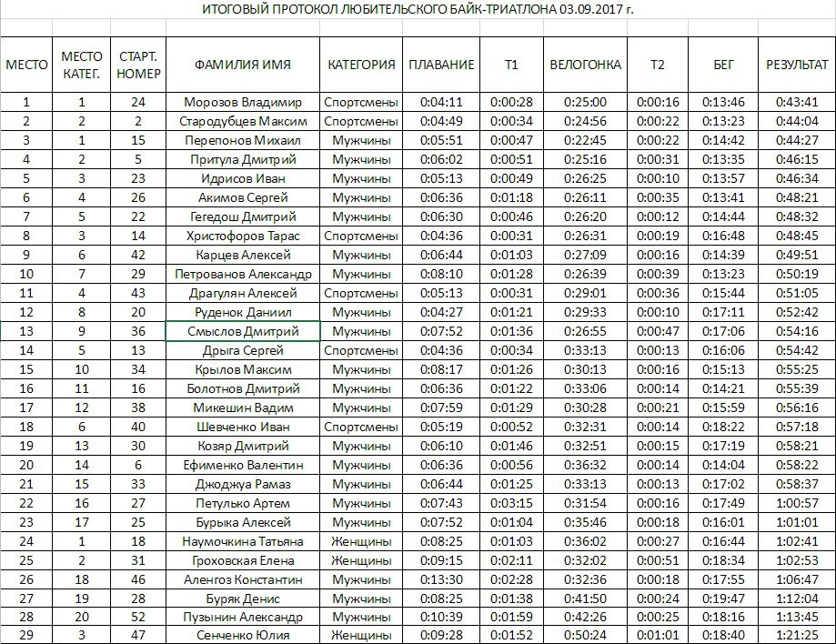Screen dimensions: 836x644
Task: Click the winning result cell 0:43:41
Action: point(797,102)
